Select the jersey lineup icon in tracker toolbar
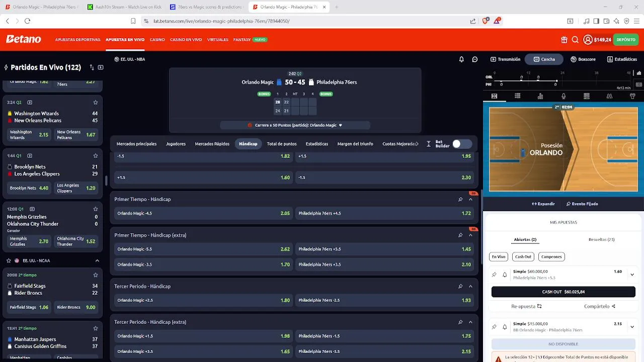 tap(632, 96)
